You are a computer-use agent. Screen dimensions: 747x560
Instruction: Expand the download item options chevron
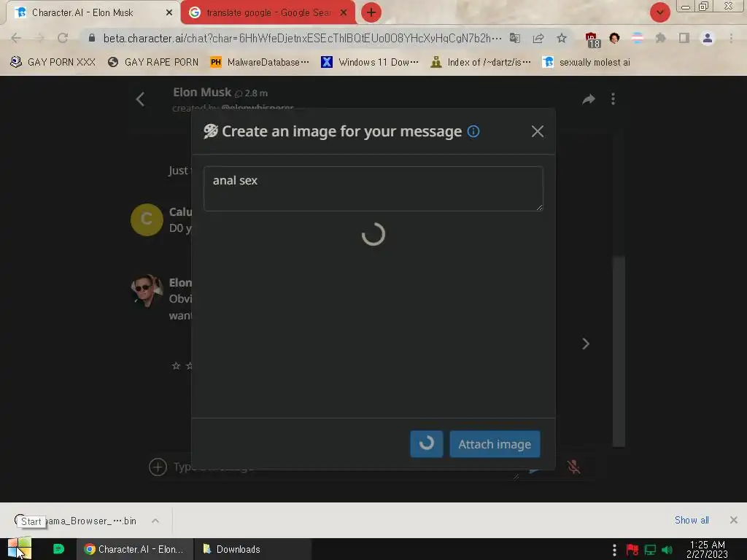click(x=155, y=521)
